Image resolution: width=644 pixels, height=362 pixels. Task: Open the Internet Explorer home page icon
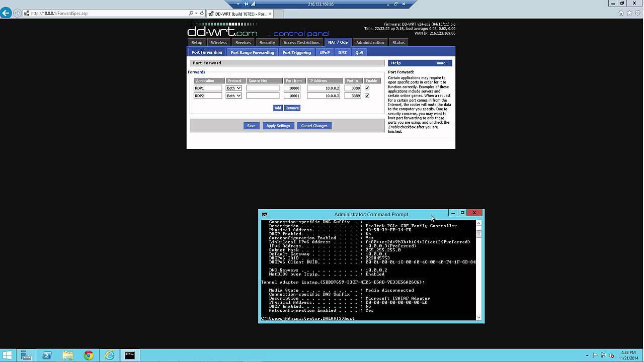point(621,13)
